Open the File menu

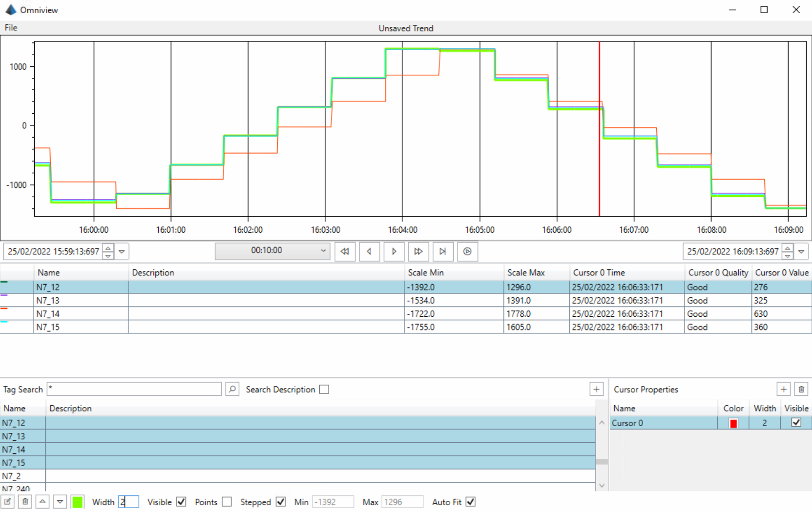(11, 28)
